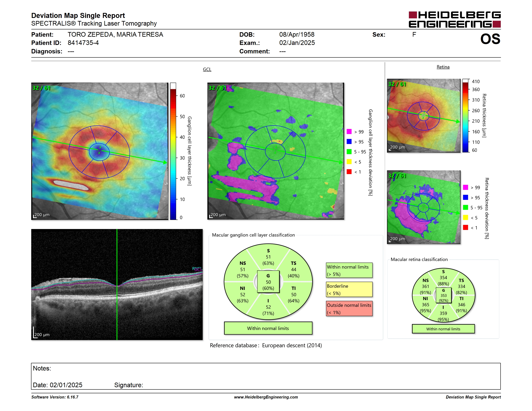Viewport: 532px width, 411px height.
Task: Select retina sector S value 354 (88%)
Action: (443, 278)
